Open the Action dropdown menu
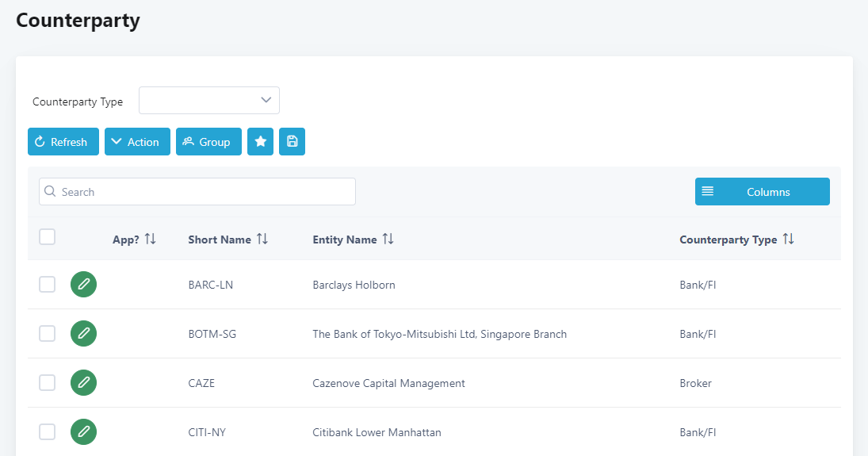This screenshot has height=456, width=868. click(137, 142)
